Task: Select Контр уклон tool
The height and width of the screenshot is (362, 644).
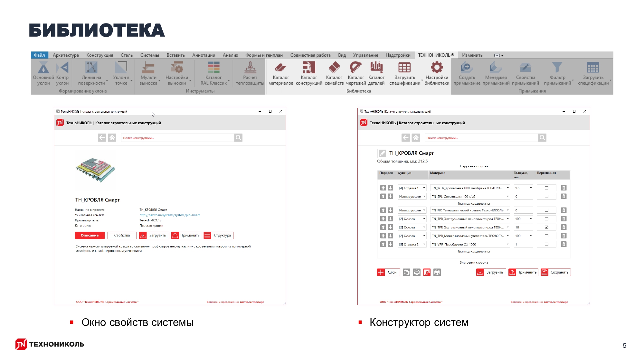Action: pyautogui.click(x=62, y=73)
